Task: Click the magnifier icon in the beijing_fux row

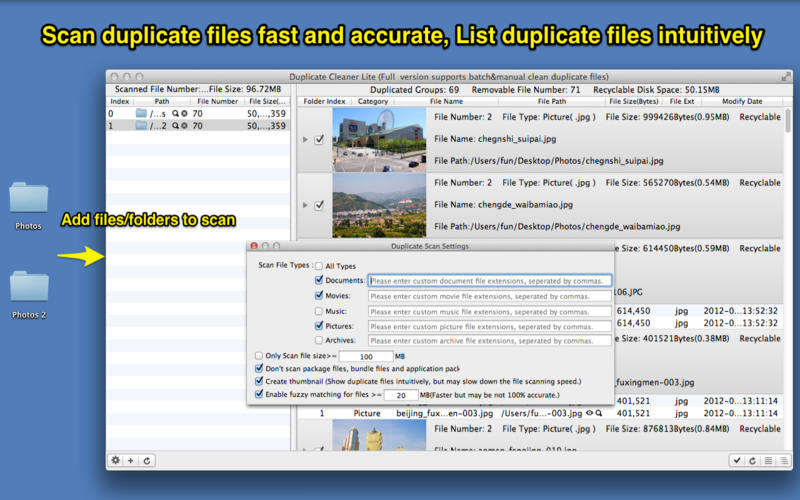Action: click(x=598, y=413)
